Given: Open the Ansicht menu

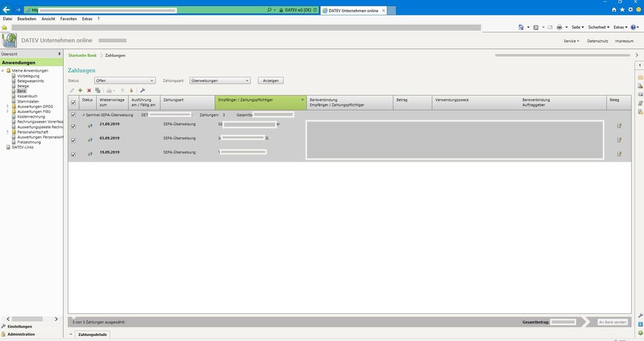Looking at the screenshot, I should pos(48,19).
